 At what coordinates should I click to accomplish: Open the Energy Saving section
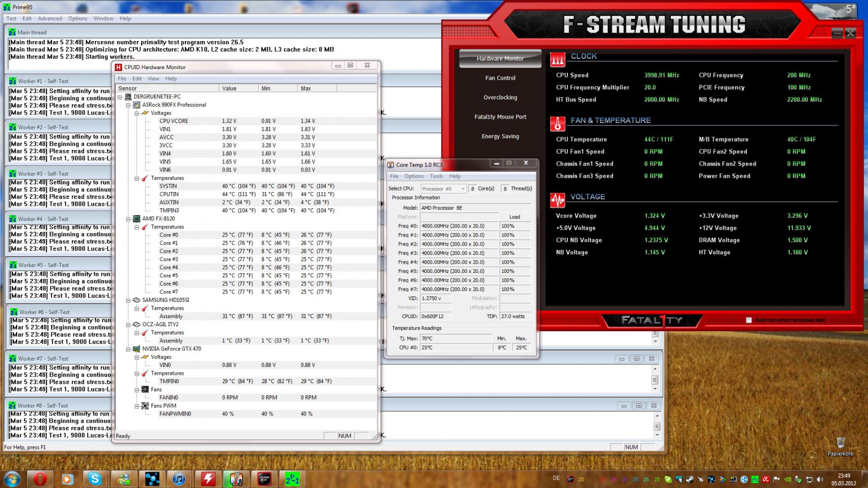[x=500, y=136]
